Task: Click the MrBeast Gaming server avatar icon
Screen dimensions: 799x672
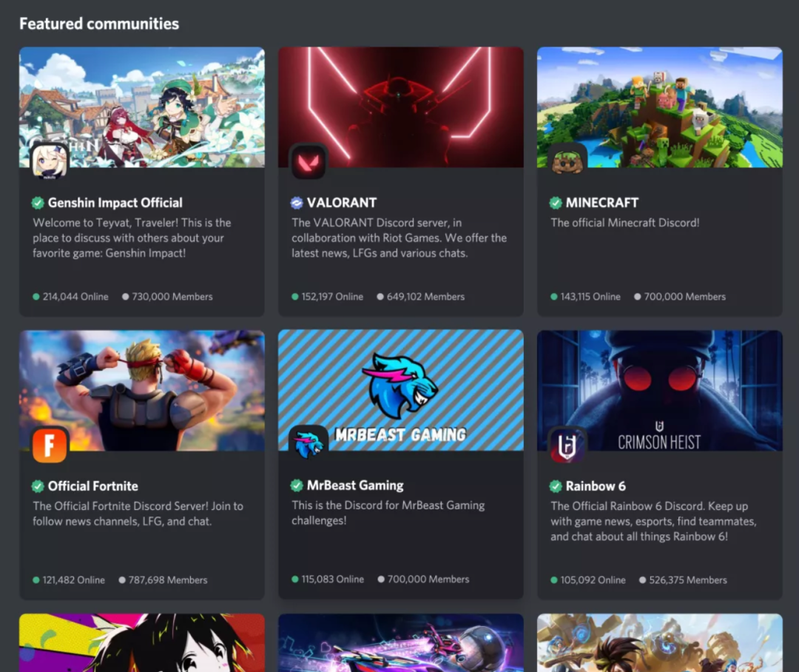Action: coord(309,445)
